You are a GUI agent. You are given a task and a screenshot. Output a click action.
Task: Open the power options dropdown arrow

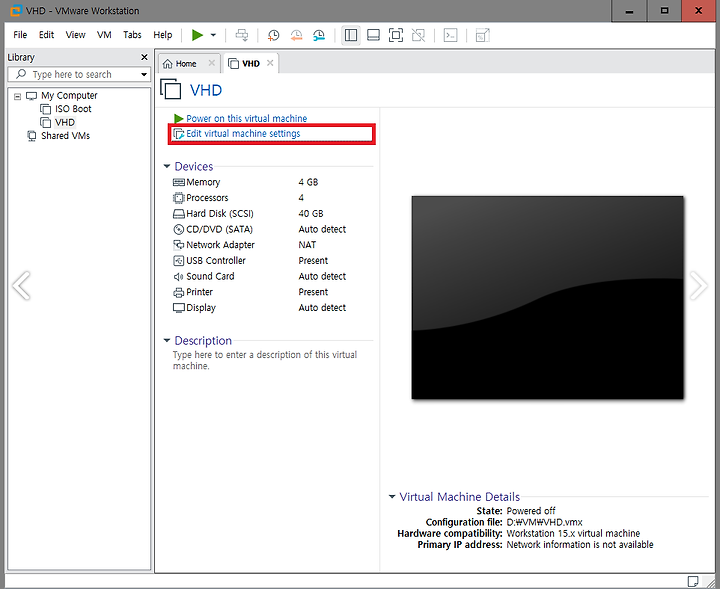pos(213,35)
